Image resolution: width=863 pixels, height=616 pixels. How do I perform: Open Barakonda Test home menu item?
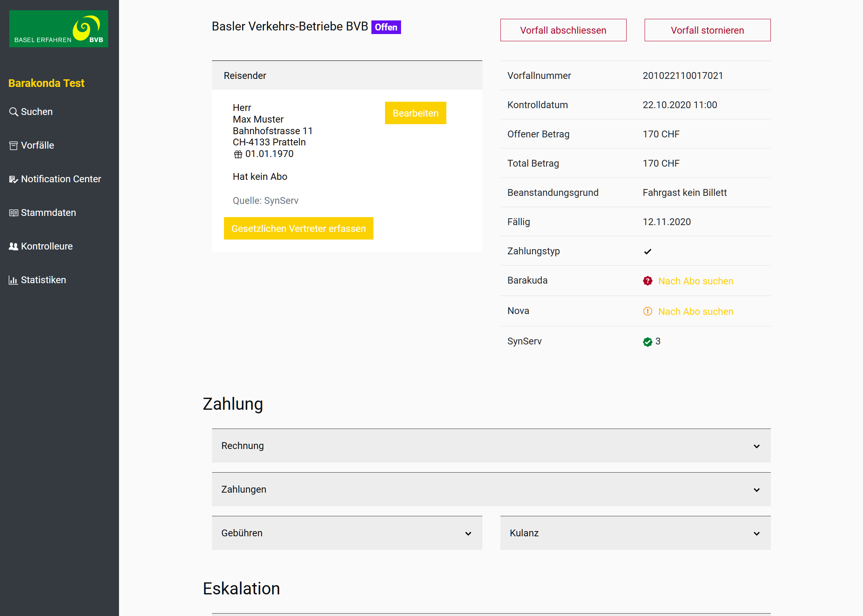[46, 83]
